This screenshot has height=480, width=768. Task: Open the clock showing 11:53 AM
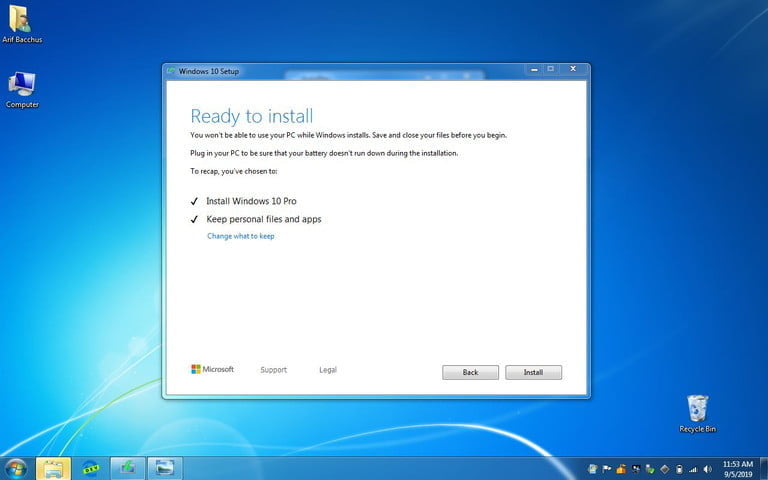[738, 469]
